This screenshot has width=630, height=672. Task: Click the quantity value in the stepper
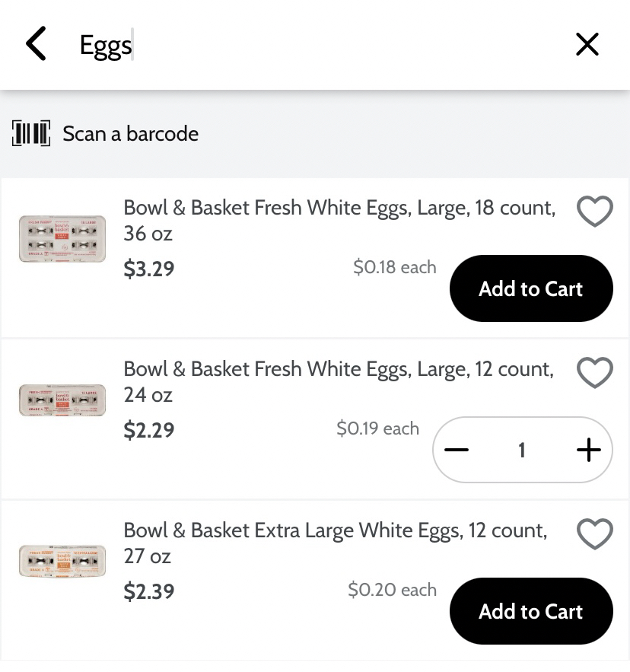pos(522,450)
